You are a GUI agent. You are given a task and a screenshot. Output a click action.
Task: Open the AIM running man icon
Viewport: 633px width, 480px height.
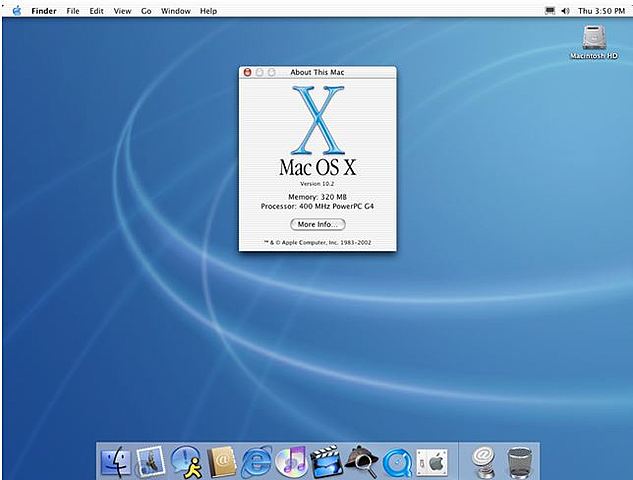186,462
